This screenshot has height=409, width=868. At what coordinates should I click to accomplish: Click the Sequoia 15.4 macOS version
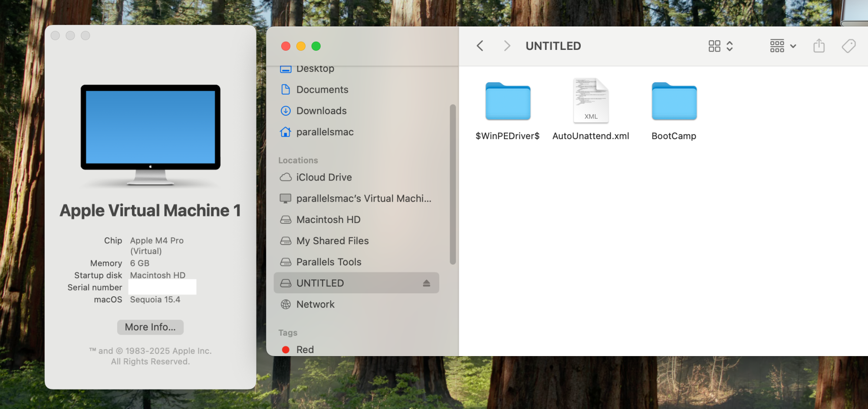[x=155, y=300]
